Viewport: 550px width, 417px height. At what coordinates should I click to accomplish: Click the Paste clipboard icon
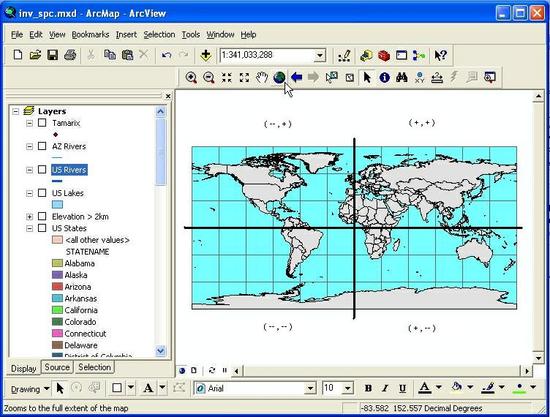pos(127,55)
